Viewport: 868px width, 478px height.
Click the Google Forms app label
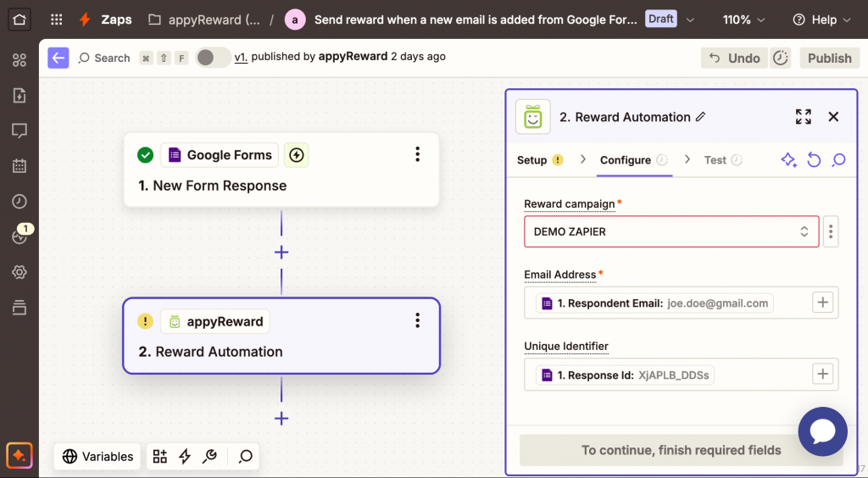tap(220, 155)
